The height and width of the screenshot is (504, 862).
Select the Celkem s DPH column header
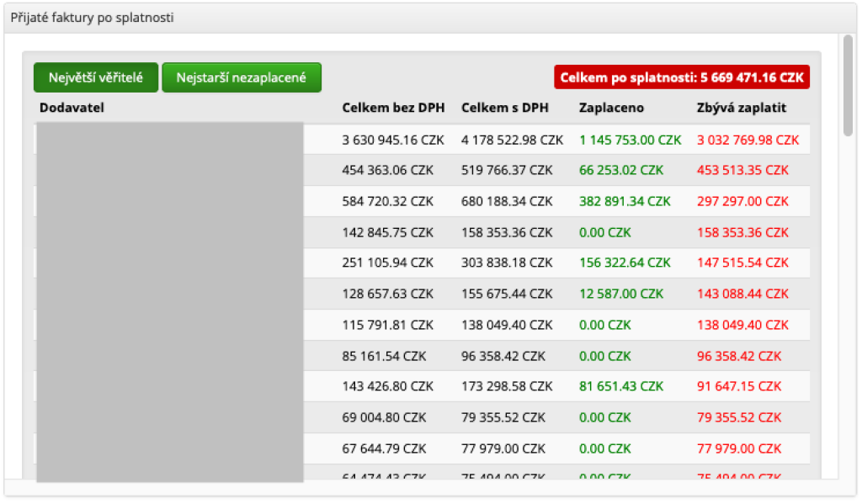505,108
